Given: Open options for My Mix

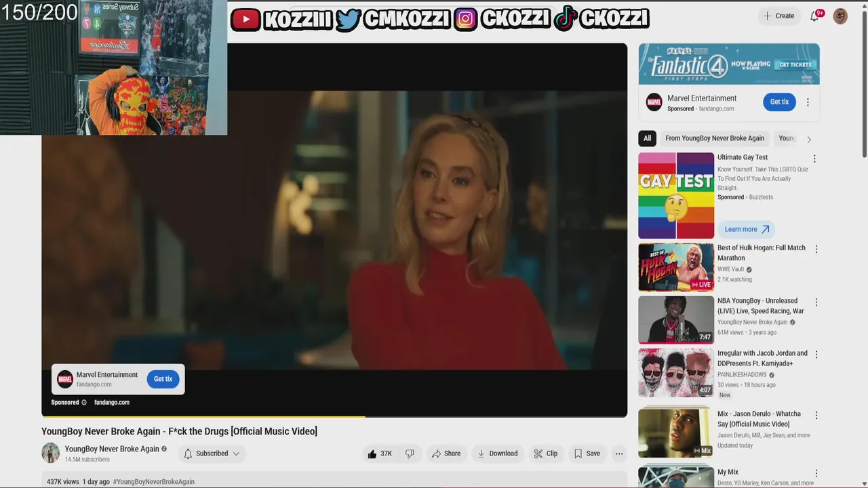Looking at the screenshot, I should point(816,473).
